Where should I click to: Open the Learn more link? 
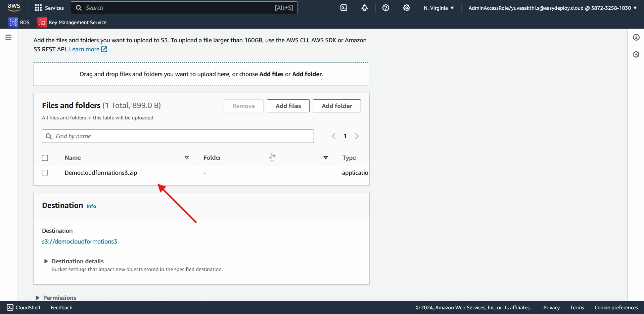click(84, 49)
